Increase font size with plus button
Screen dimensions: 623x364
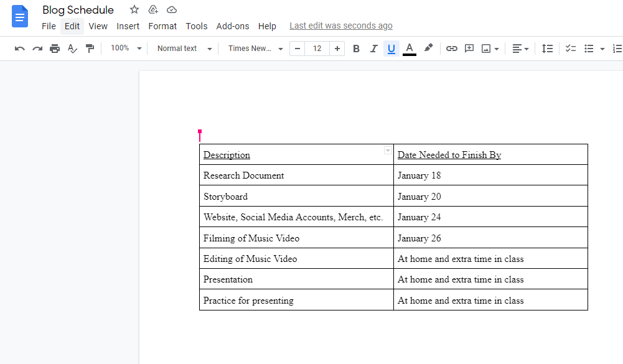(x=337, y=49)
